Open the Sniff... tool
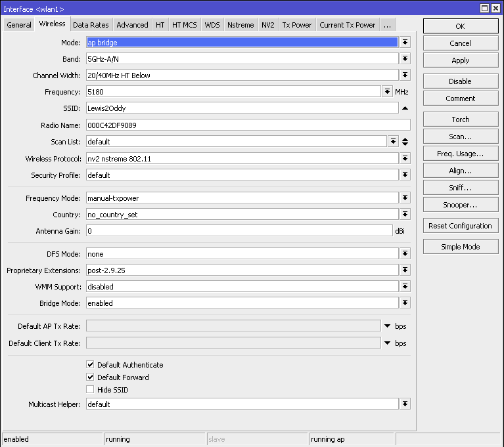 click(461, 188)
